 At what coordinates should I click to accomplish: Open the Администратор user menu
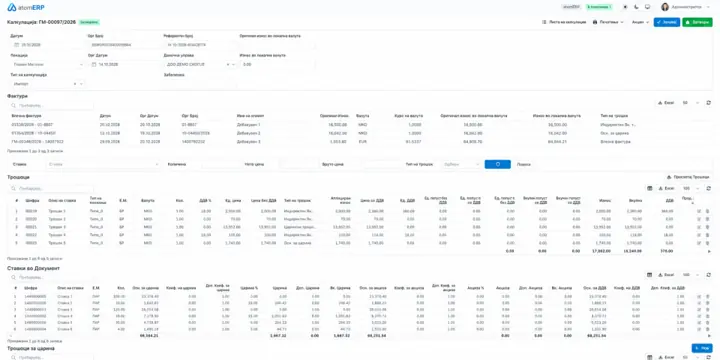coord(686,7)
